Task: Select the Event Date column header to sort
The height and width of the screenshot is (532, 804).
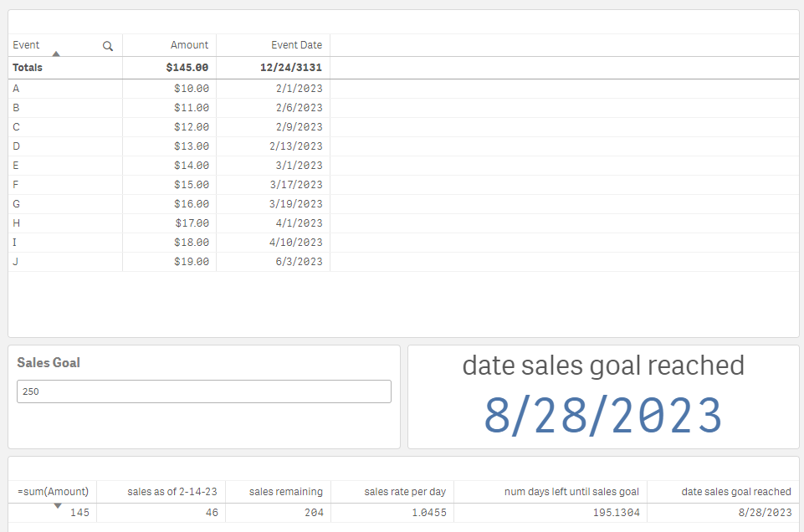Action: coord(296,45)
